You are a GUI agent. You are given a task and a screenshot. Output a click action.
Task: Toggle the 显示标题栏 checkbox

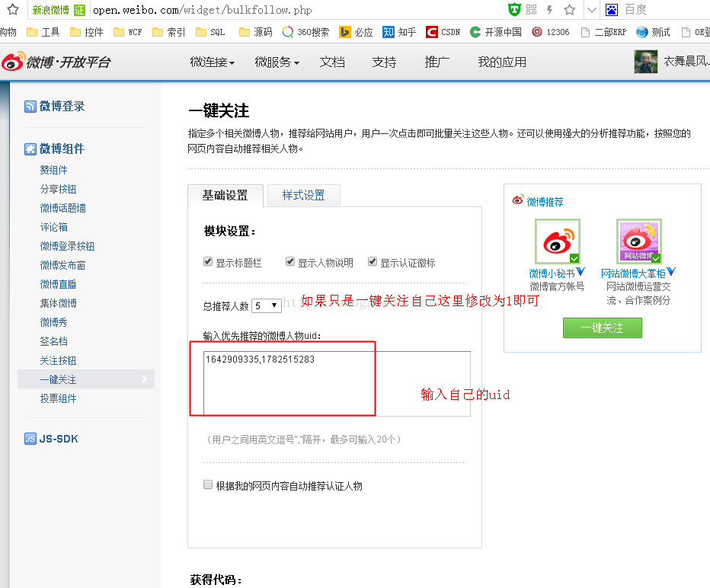pyautogui.click(x=208, y=262)
